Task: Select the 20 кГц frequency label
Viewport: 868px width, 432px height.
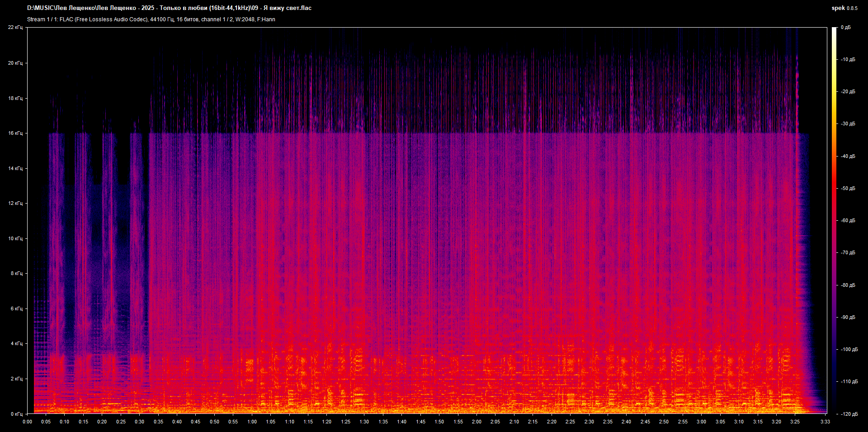Action: [x=15, y=63]
